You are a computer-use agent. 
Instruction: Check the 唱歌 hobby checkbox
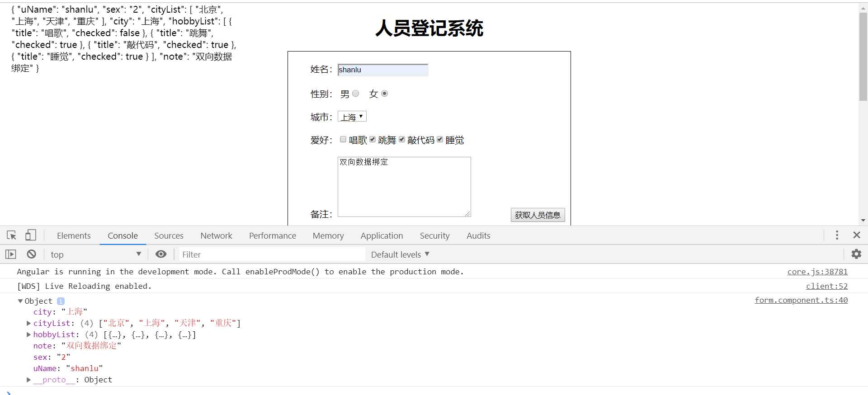[343, 139]
